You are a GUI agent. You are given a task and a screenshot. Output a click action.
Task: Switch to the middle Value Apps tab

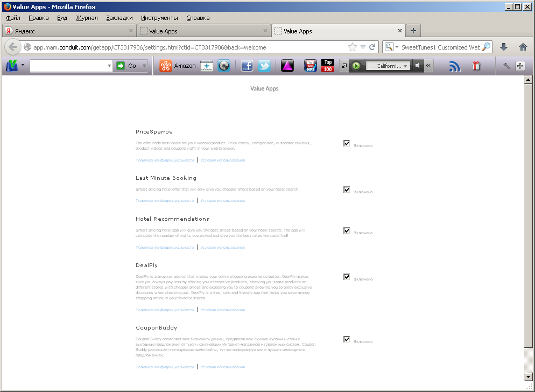(x=204, y=31)
